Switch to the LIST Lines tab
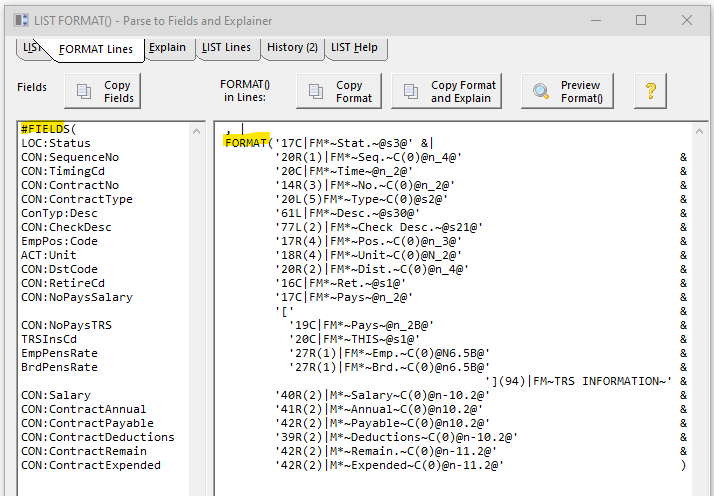714x496 pixels. coord(226,47)
